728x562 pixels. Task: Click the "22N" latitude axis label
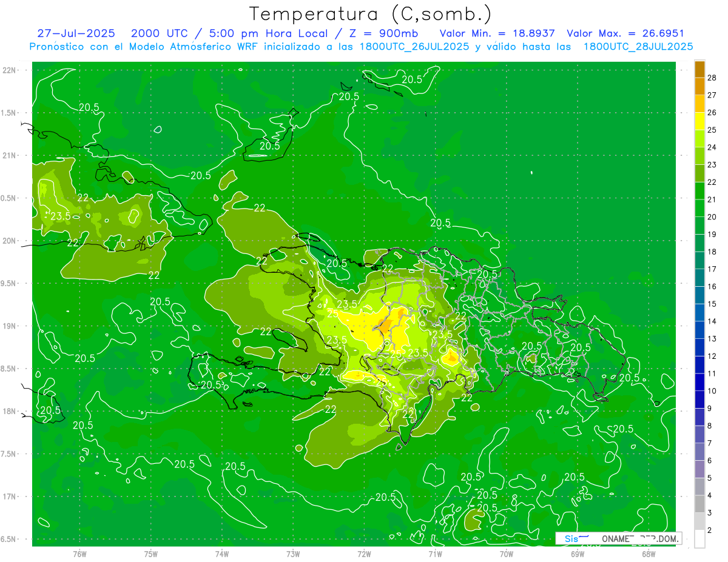[x=10, y=70]
